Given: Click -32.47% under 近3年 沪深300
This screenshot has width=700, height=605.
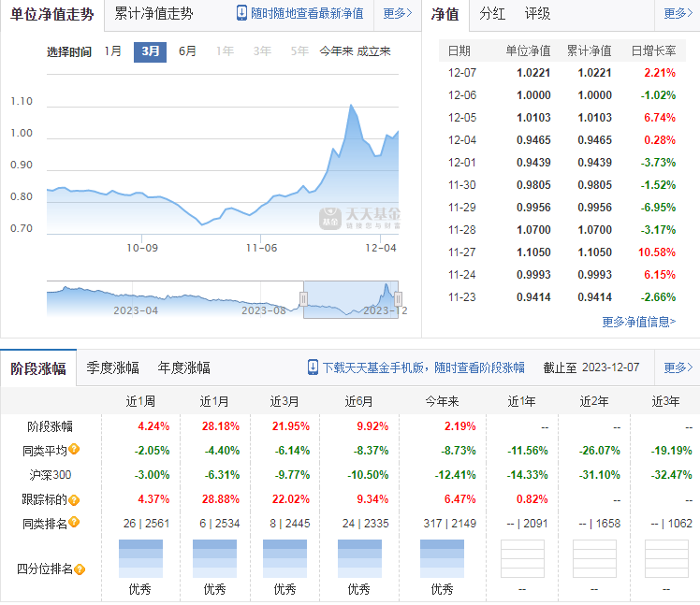Looking at the screenshot, I should click(671, 475).
